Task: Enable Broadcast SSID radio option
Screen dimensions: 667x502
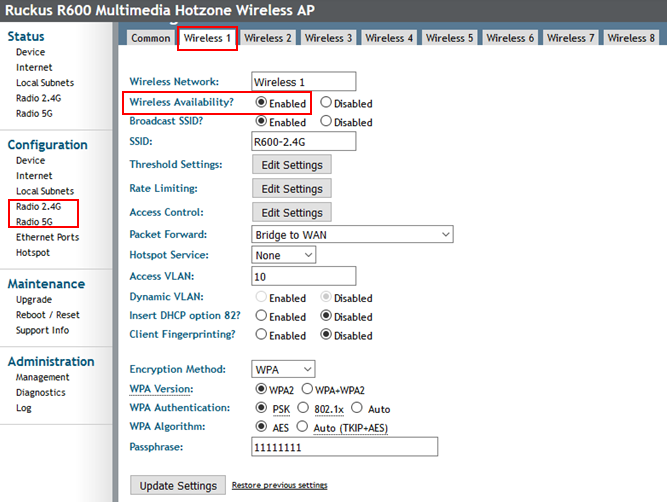Action: pyautogui.click(x=261, y=121)
